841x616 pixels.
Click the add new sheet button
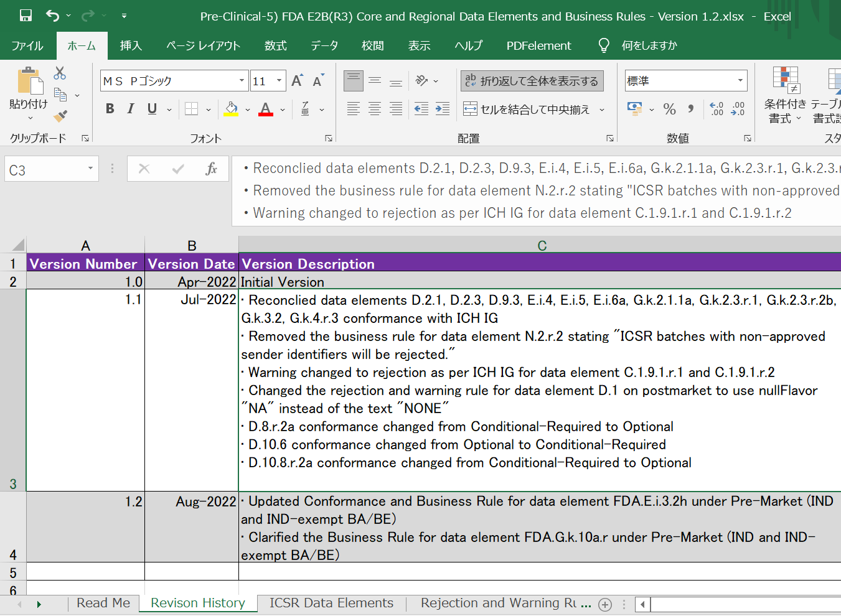(x=604, y=604)
